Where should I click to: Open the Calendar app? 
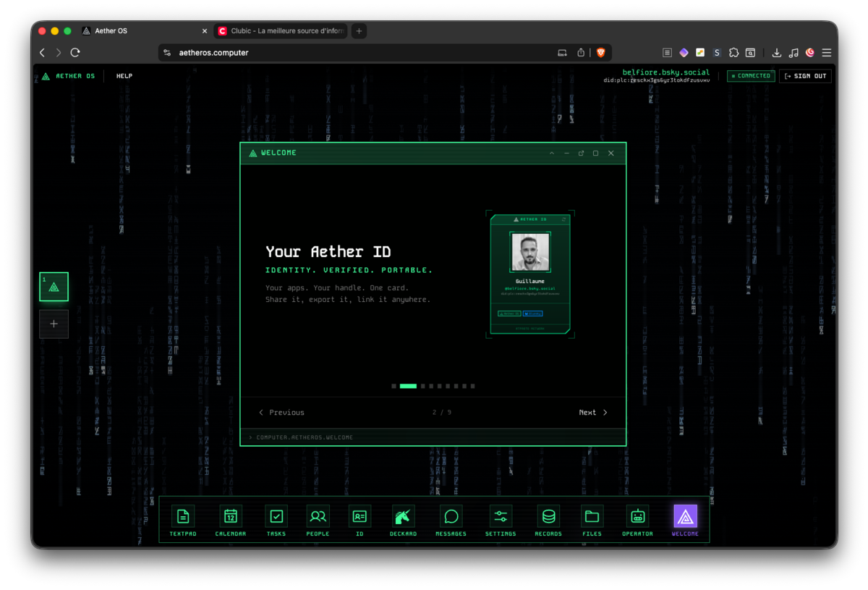(230, 517)
